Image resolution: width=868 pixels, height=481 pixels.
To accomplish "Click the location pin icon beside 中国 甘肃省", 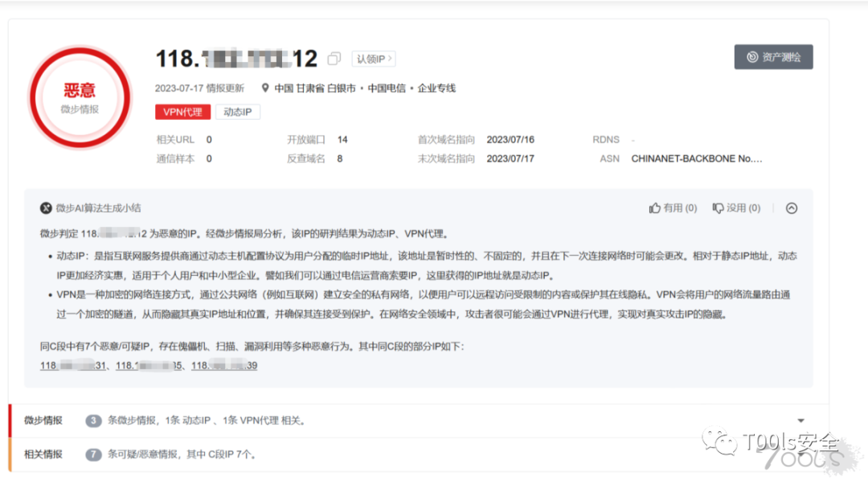I will (x=265, y=88).
